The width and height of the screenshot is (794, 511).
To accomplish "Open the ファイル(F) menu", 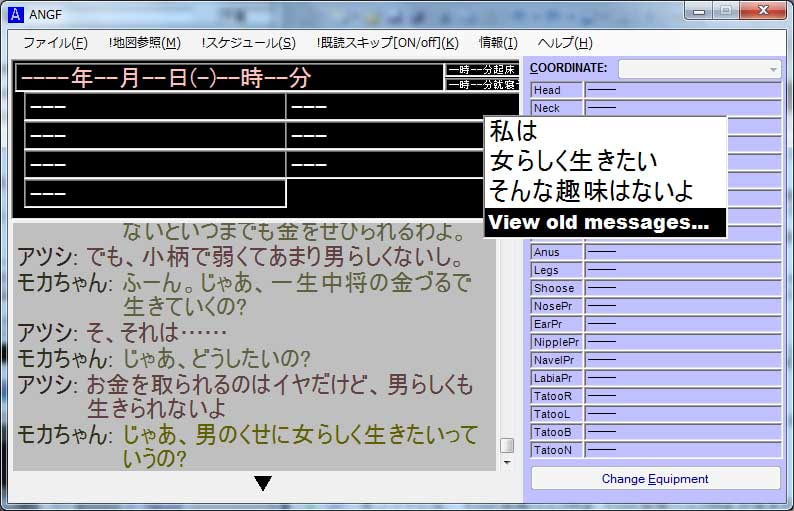I will (x=55, y=43).
